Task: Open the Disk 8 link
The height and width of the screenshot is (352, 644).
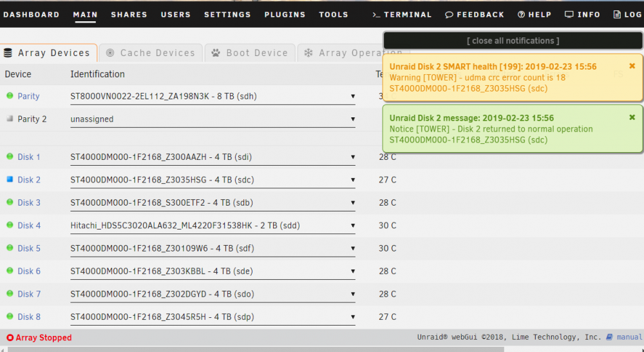Action: (29, 317)
